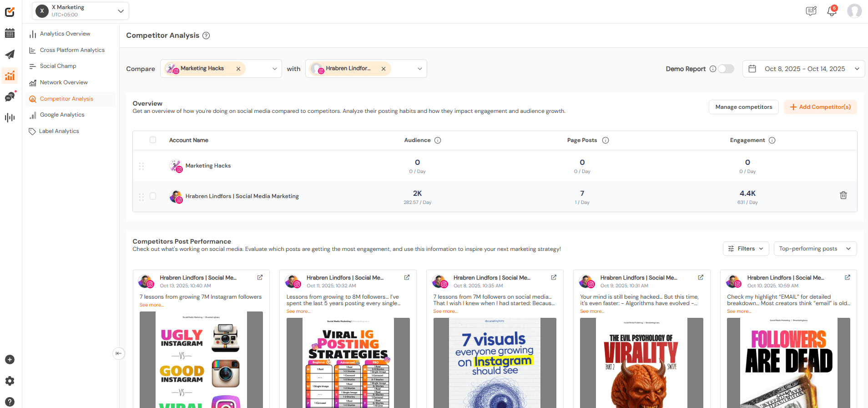Open Label Analytics
868x408 pixels.
[x=59, y=131]
